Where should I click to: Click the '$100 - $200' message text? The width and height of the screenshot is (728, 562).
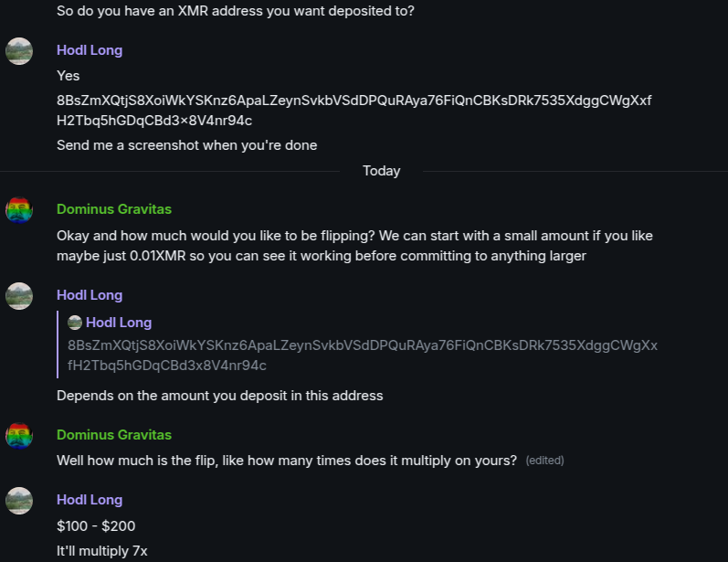(96, 527)
